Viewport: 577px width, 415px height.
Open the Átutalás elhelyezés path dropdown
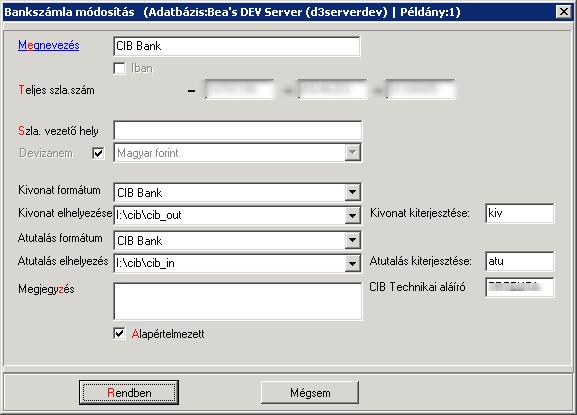352,263
